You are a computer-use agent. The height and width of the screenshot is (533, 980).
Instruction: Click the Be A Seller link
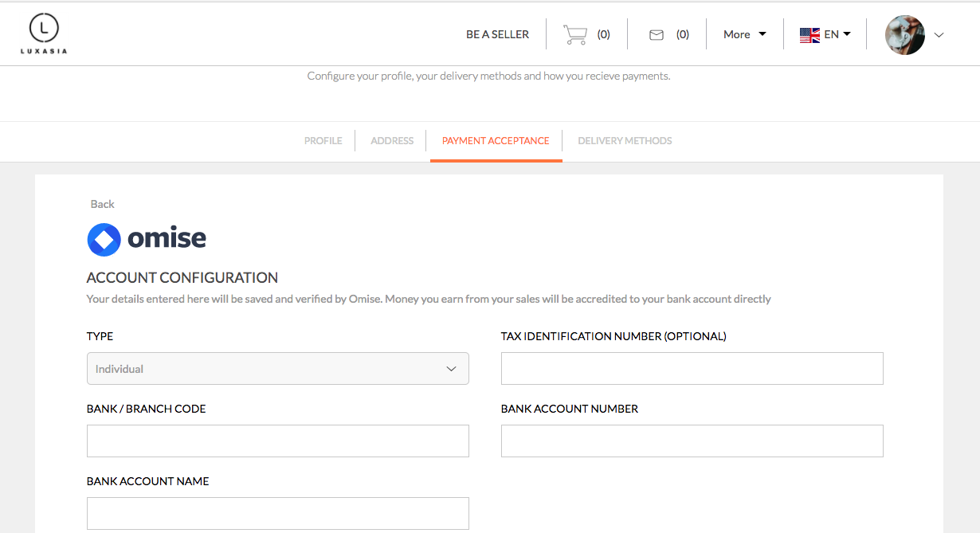coord(498,34)
